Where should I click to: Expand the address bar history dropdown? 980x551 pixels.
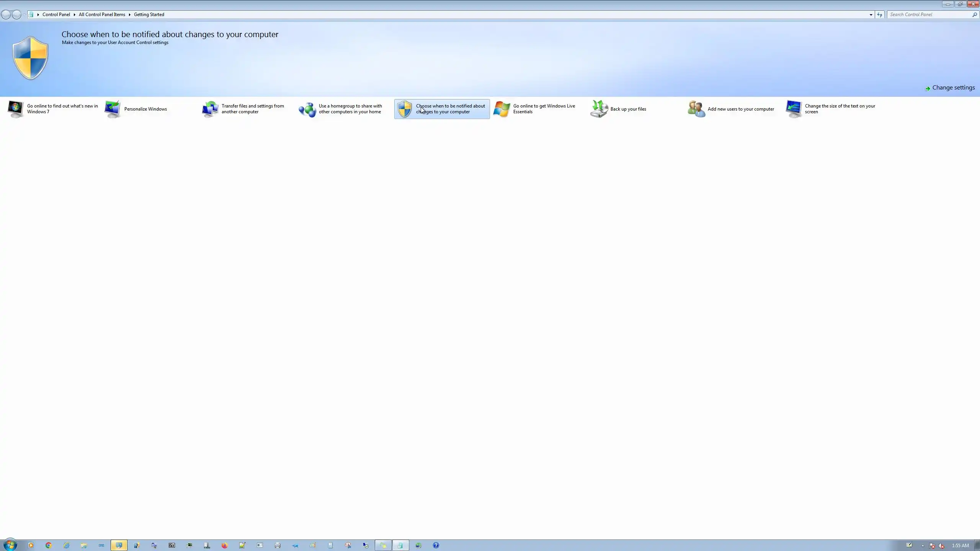[x=871, y=15]
